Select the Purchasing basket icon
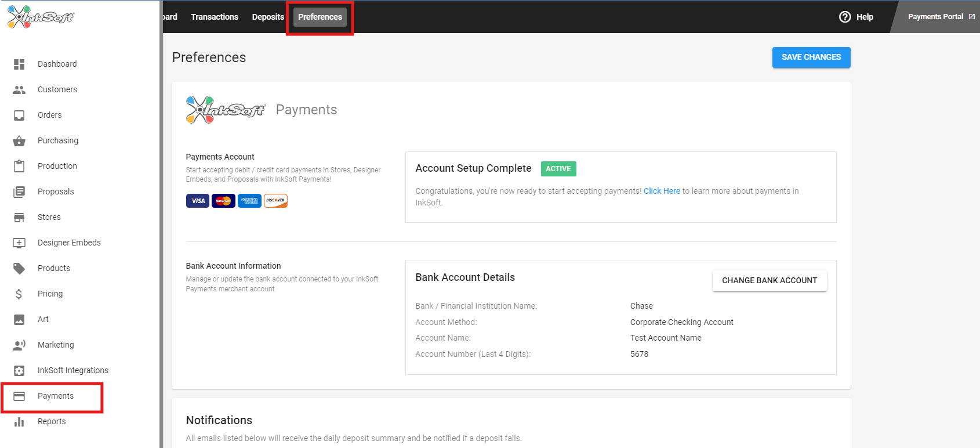Image resolution: width=980 pixels, height=448 pixels. 19,141
